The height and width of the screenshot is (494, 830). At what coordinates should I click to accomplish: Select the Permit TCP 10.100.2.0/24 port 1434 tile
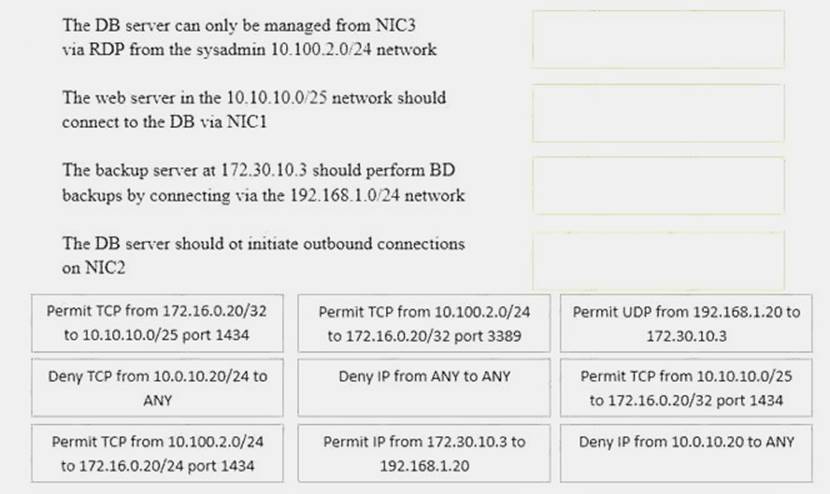click(159, 453)
